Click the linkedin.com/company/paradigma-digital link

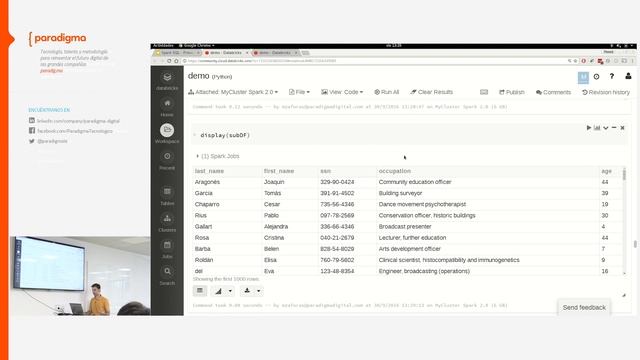[78, 121]
